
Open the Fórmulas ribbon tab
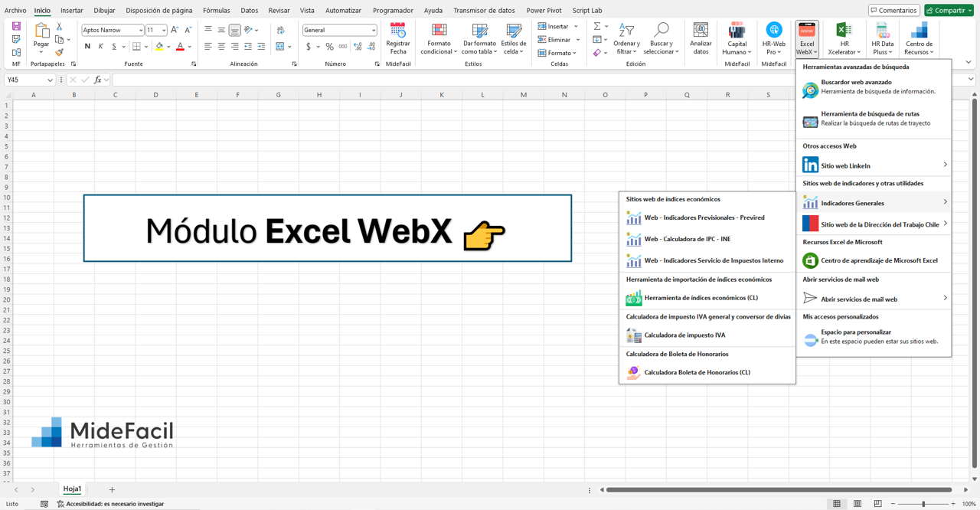pyautogui.click(x=217, y=11)
